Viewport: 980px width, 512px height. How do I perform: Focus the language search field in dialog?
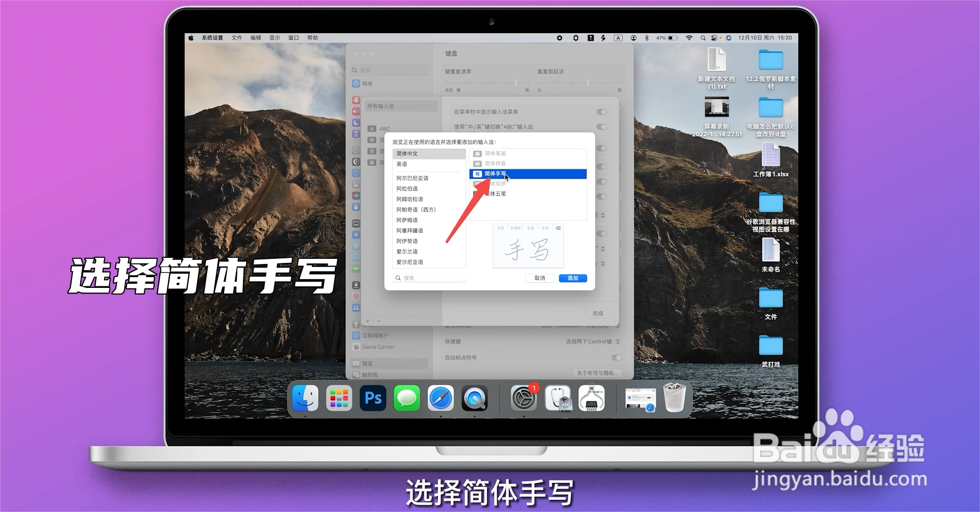[429, 278]
